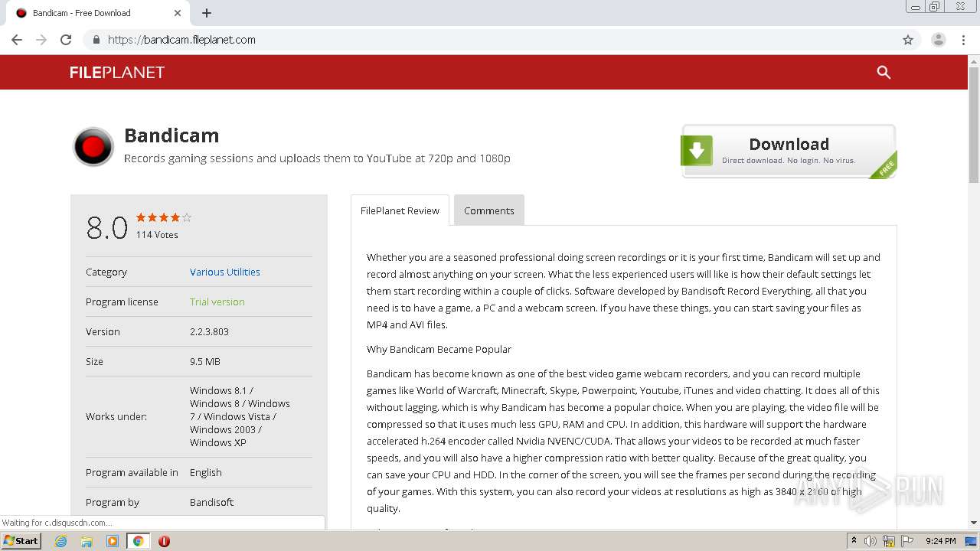Click the Bandisoft developer name
The width and height of the screenshot is (980, 551).
point(211,502)
